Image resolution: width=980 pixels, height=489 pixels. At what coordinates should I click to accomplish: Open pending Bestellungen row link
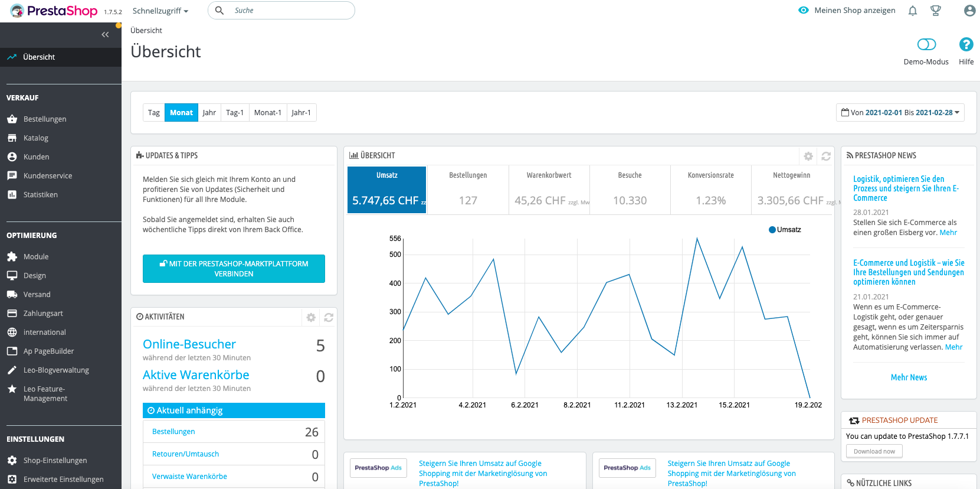click(173, 432)
